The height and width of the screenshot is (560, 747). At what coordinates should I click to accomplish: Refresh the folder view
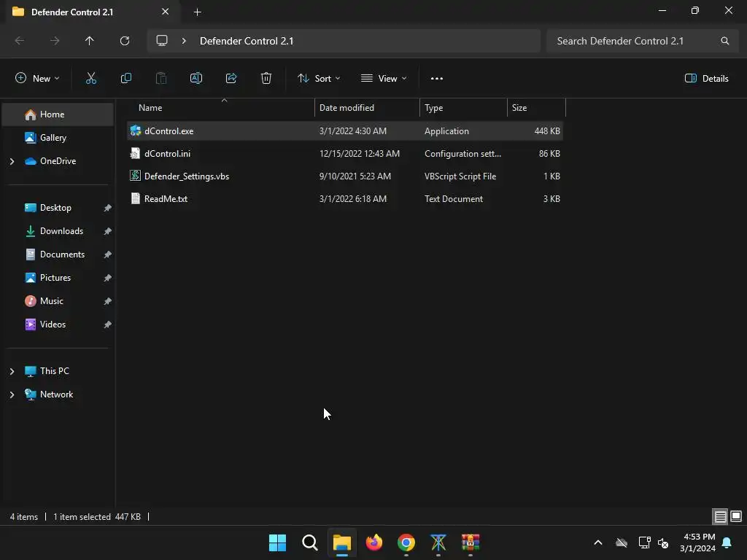tap(125, 41)
